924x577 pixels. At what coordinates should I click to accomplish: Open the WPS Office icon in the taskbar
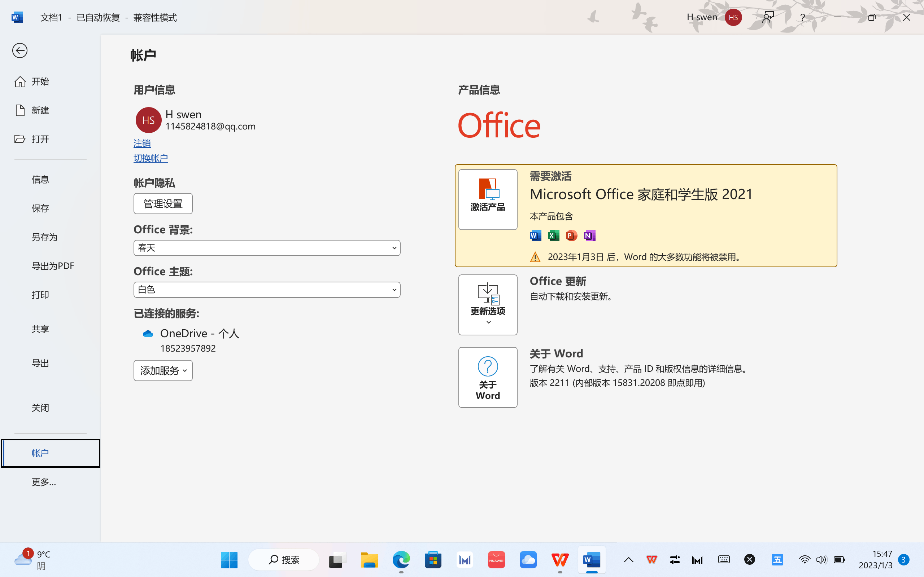(x=560, y=560)
